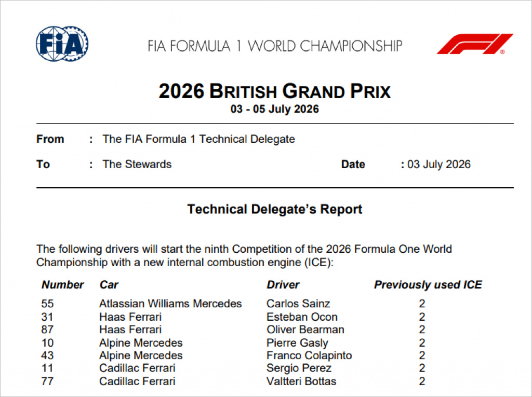Click the red Formula 1 logo
The image size is (532, 397).
[x=475, y=44]
